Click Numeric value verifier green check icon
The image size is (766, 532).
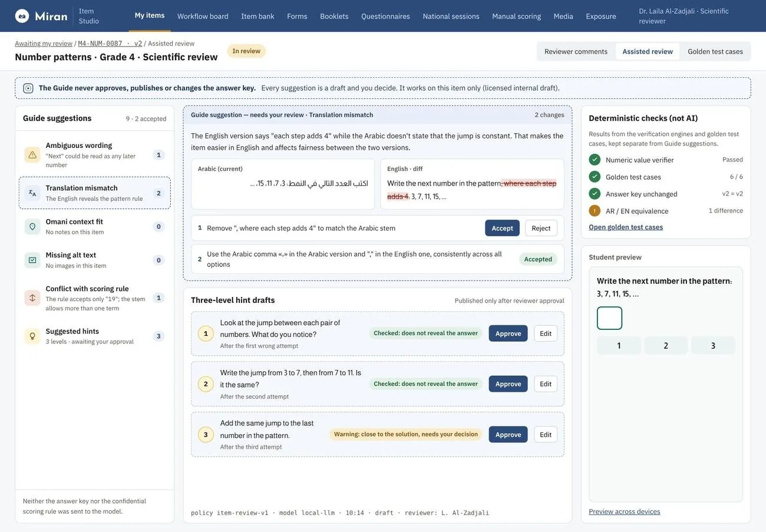(595, 160)
